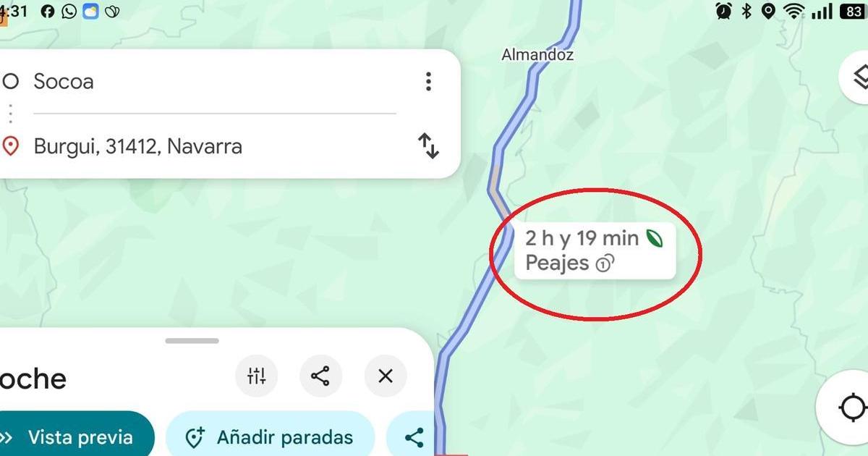The height and width of the screenshot is (456, 868).
Task: Share directions using round share icon
Action: tap(320, 376)
